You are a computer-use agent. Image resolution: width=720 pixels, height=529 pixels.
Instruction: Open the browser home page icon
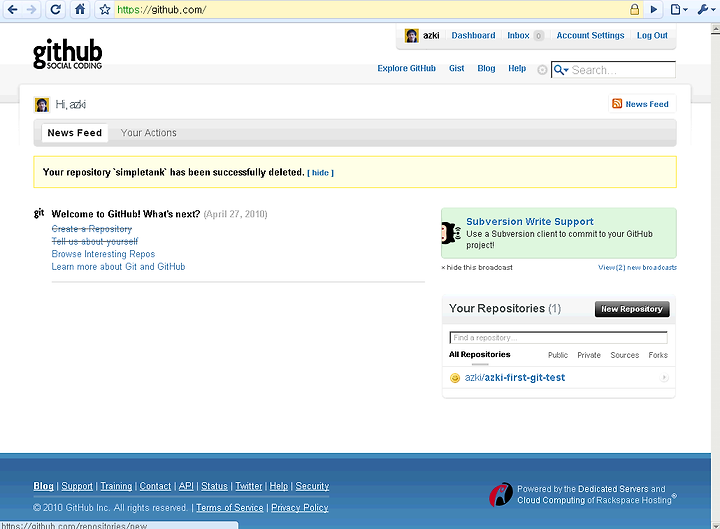(80, 10)
